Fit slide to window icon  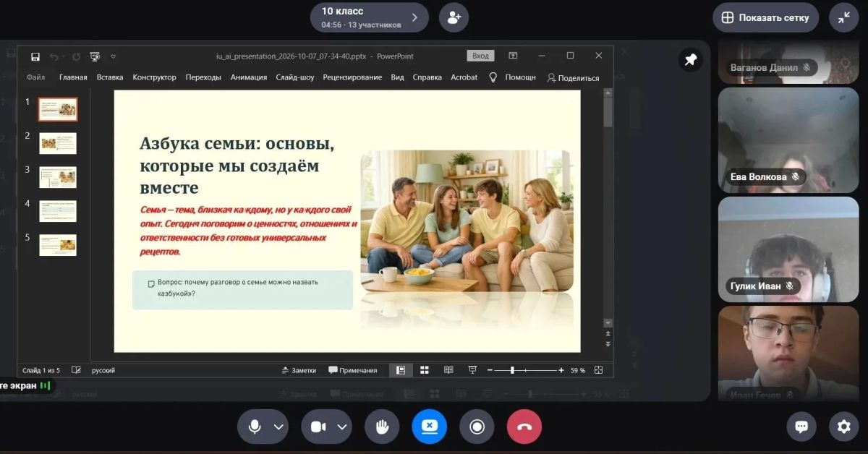coord(598,370)
